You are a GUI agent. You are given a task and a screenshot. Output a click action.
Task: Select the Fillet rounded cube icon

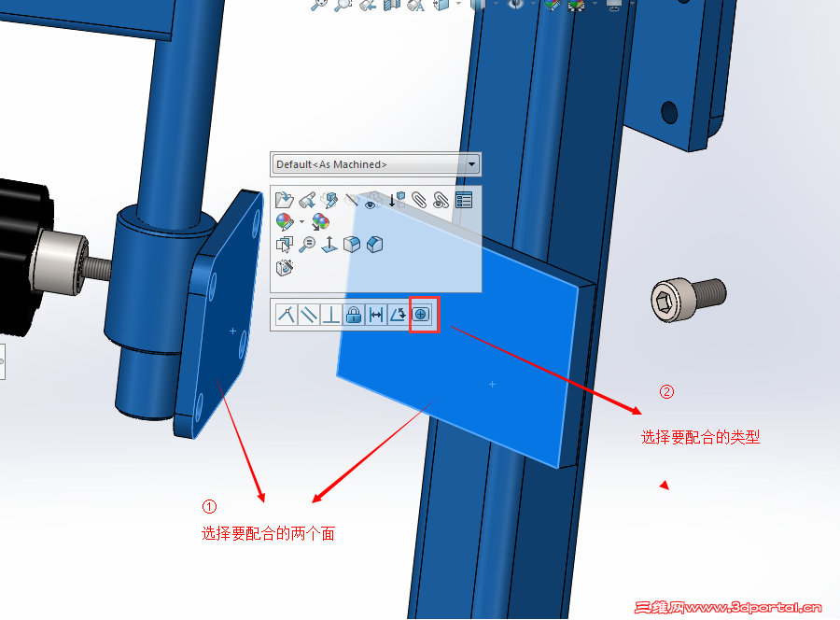[x=352, y=245]
